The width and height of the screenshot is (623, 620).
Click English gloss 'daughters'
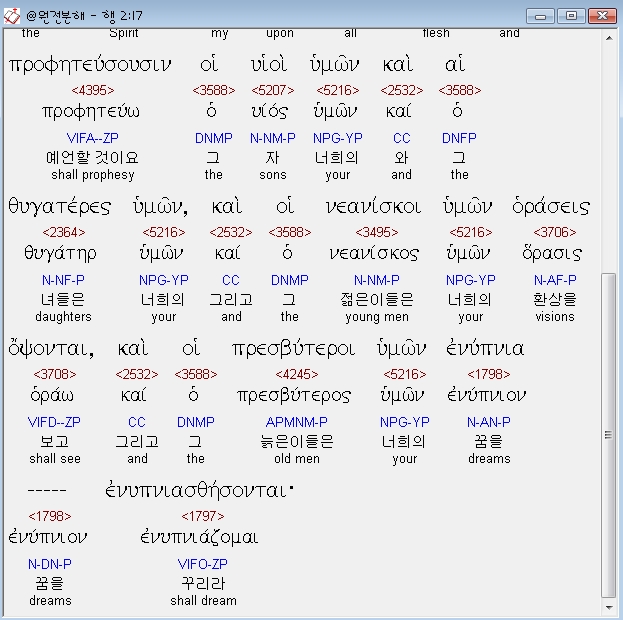(64, 317)
